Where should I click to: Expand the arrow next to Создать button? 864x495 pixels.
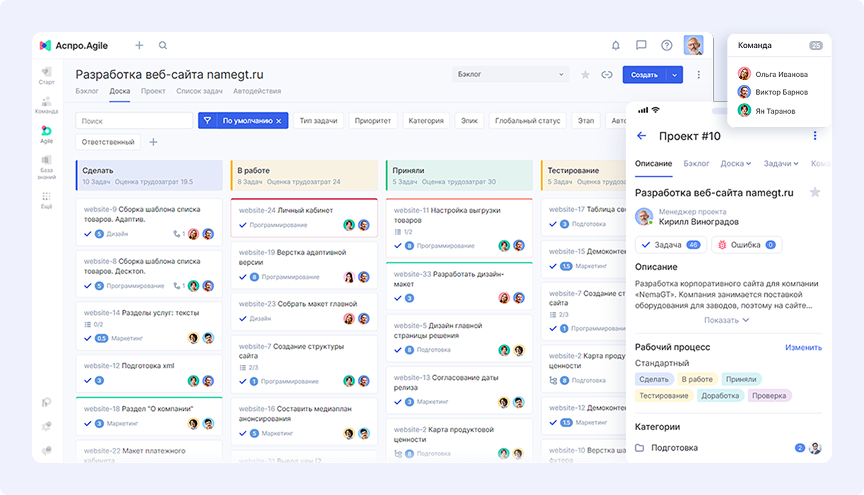pyautogui.click(x=675, y=75)
